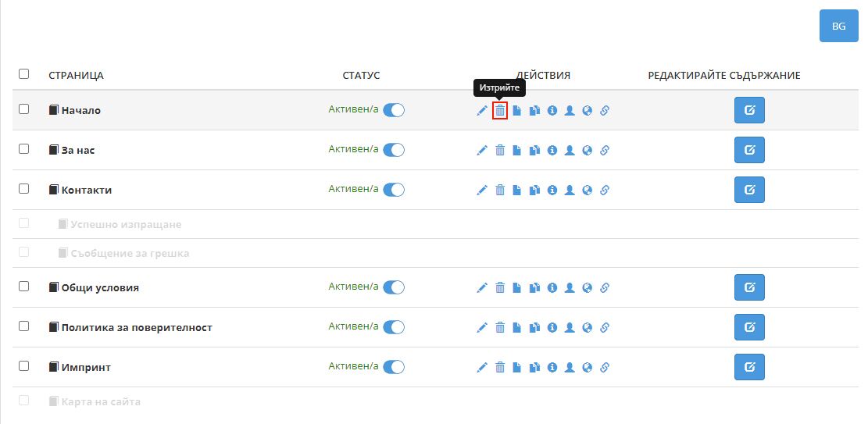Click the Политика за поверителност page name
Image resolution: width=868 pixels, height=424 pixels.
pyautogui.click(x=137, y=328)
